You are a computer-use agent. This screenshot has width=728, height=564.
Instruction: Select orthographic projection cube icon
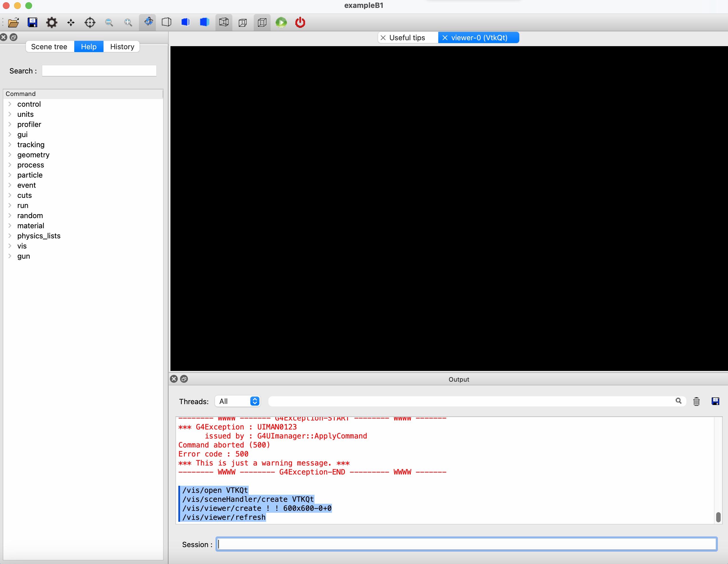tap(262, 23)
